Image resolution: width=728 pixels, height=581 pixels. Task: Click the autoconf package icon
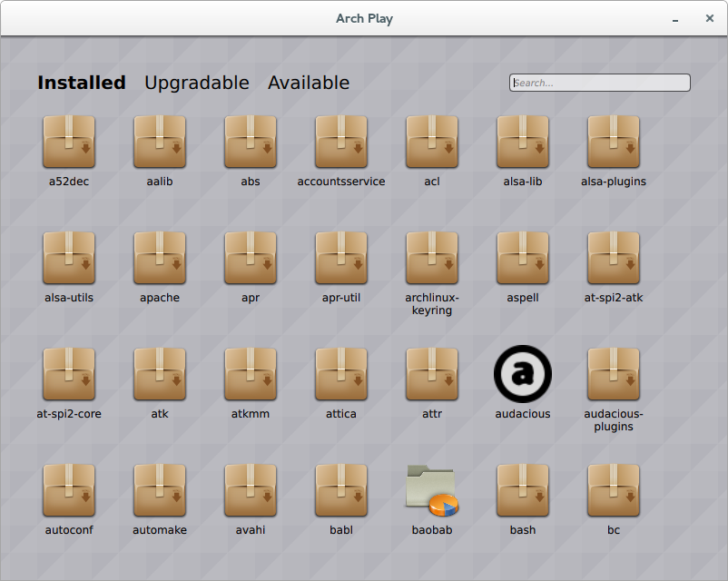69,490
